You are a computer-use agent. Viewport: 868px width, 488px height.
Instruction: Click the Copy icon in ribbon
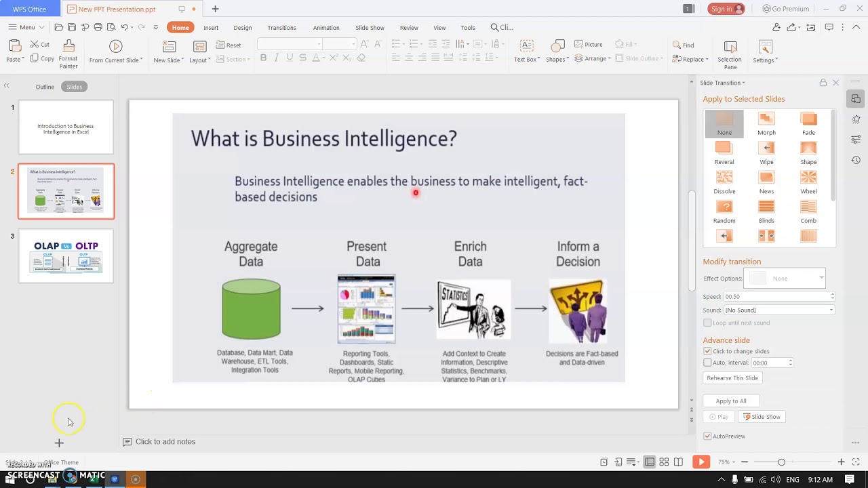pos(42,58)
